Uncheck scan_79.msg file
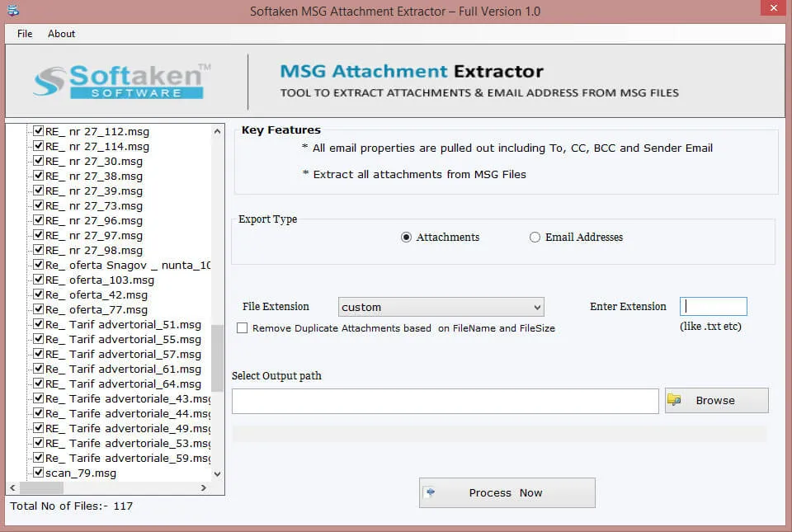 click(x=39, y=473)
